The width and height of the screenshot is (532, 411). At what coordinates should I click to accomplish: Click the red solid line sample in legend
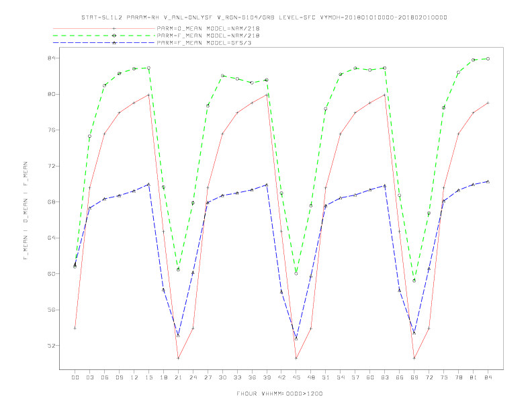click(x=104, y=28)
